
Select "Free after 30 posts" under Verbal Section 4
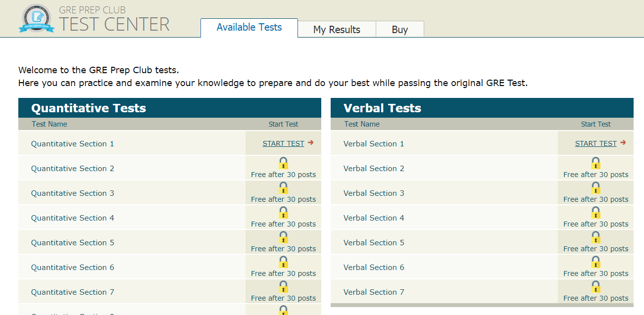(x=595, y=224)
